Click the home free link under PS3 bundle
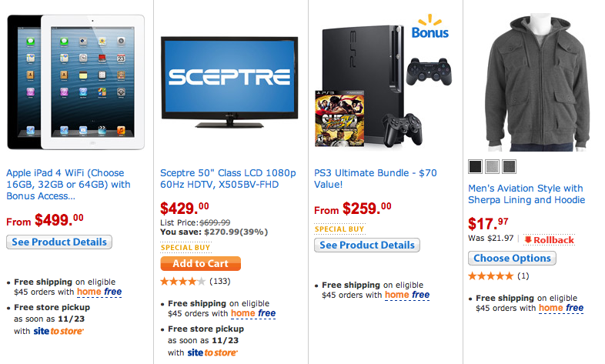This screenshot has width=605, height=364. coord(407,295)
